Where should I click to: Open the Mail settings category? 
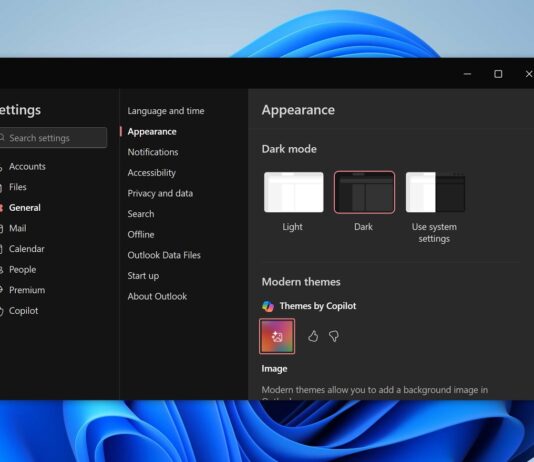pyautogui.click(x=17, y=228)
